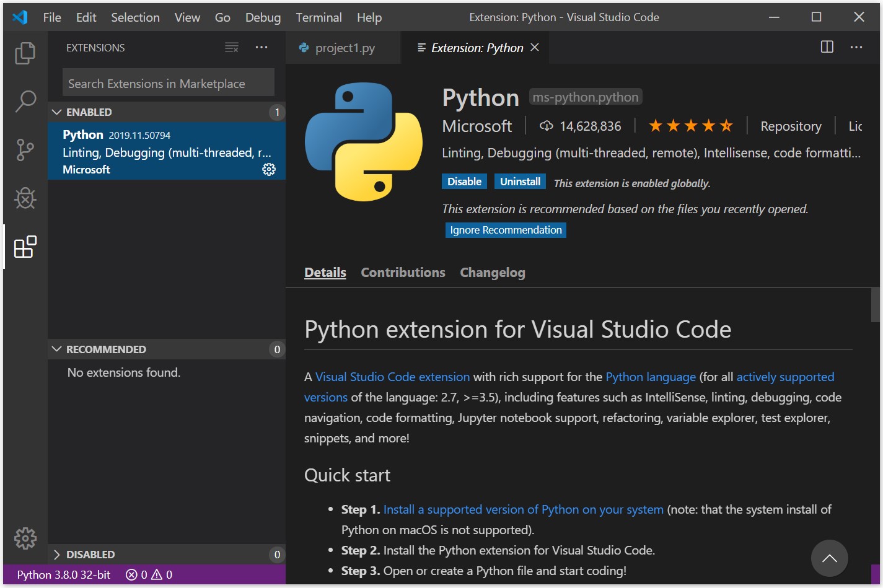Open the Selection menu
The width and height of the screenshot is (883, 588).
[135, 17]
